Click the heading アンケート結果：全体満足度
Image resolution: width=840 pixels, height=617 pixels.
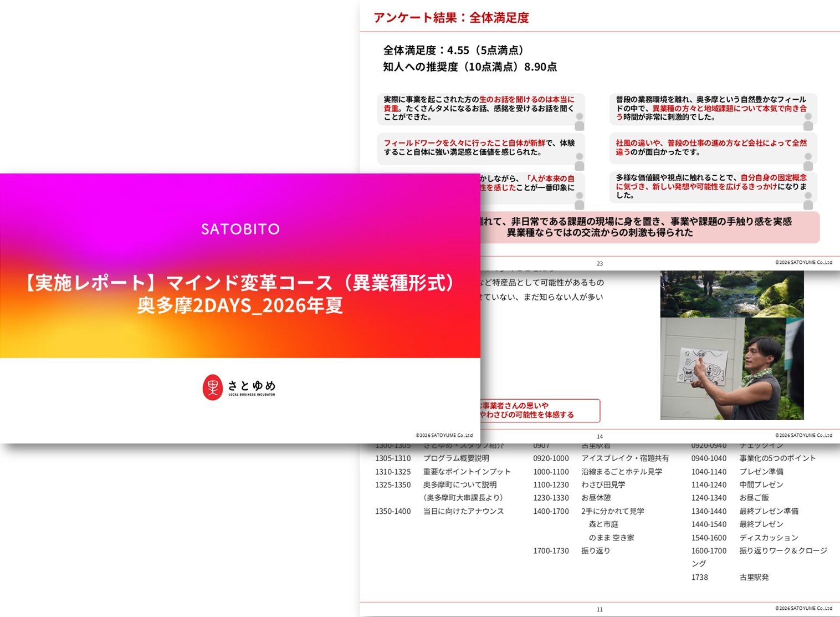coord(451,18)
